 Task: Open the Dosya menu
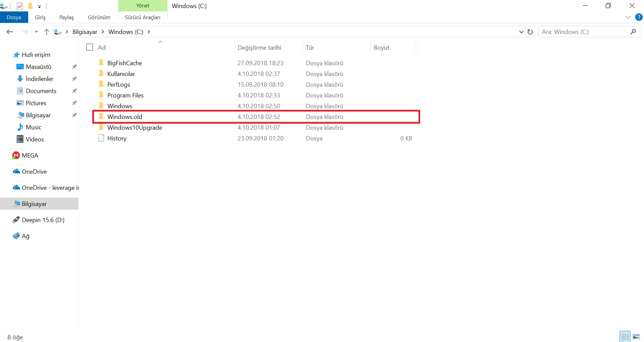pyautogui.click(x=14, y=17)
